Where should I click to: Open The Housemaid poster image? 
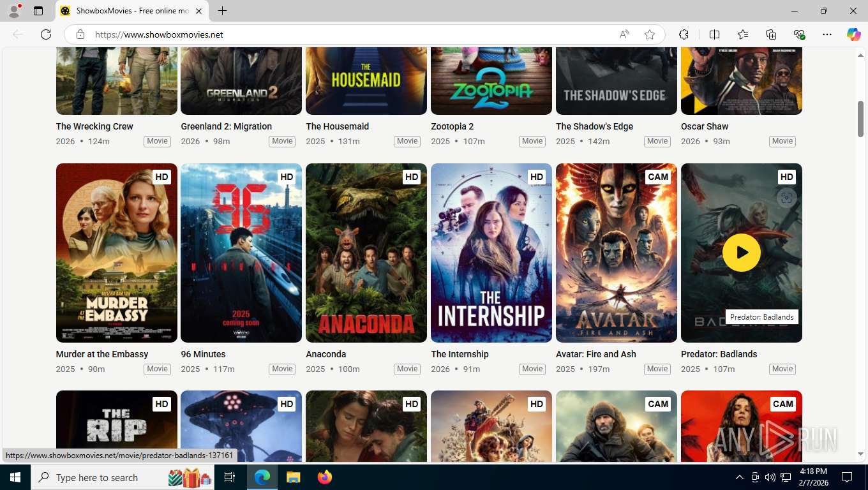[x=366, y=80]
